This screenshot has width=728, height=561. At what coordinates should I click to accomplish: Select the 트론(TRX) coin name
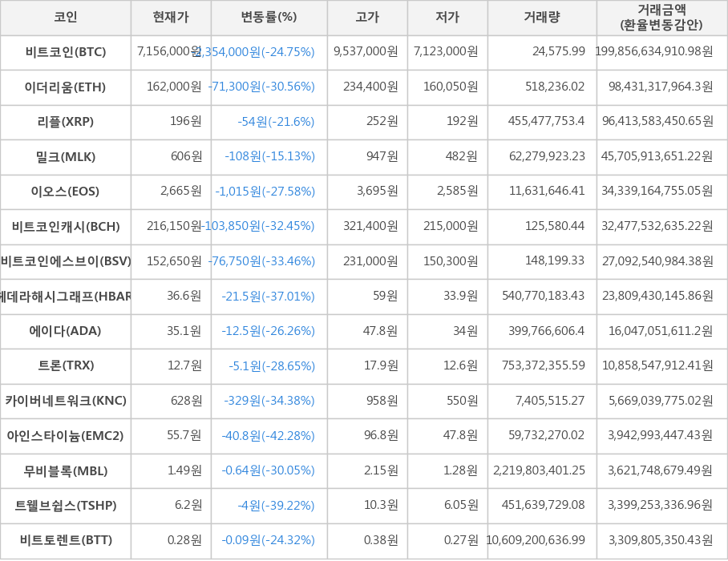click(x=66, y=365)
